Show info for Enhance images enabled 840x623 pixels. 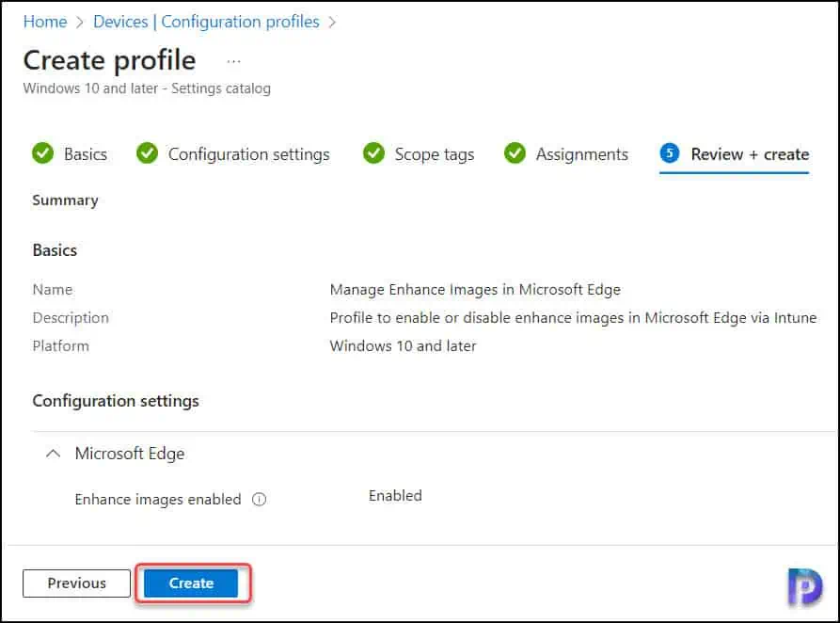[x=260, y=500]
